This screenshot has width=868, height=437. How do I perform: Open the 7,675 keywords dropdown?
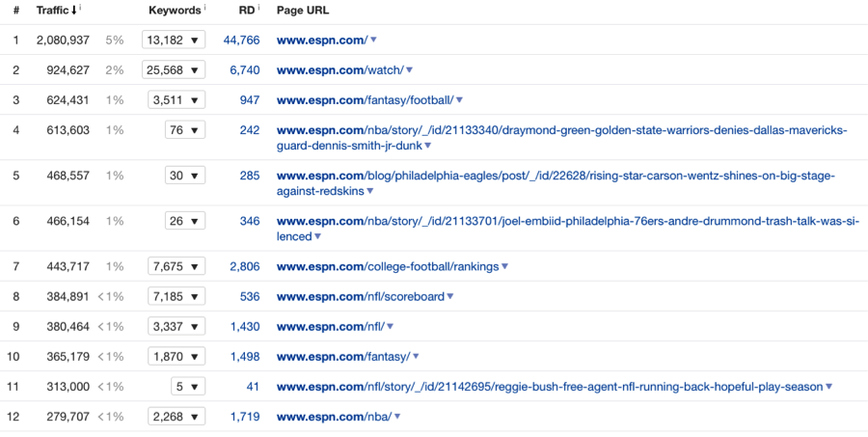pyautogui.click(x=176, y=266)
